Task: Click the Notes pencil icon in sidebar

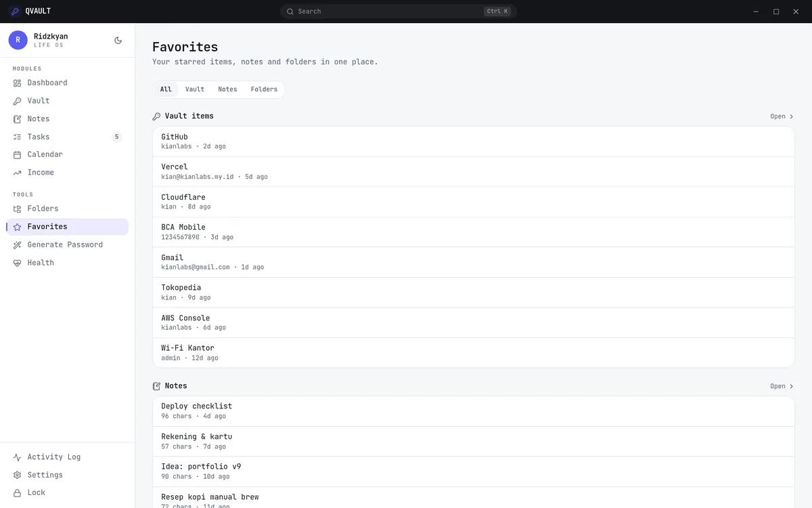Action: click(18, 119)
